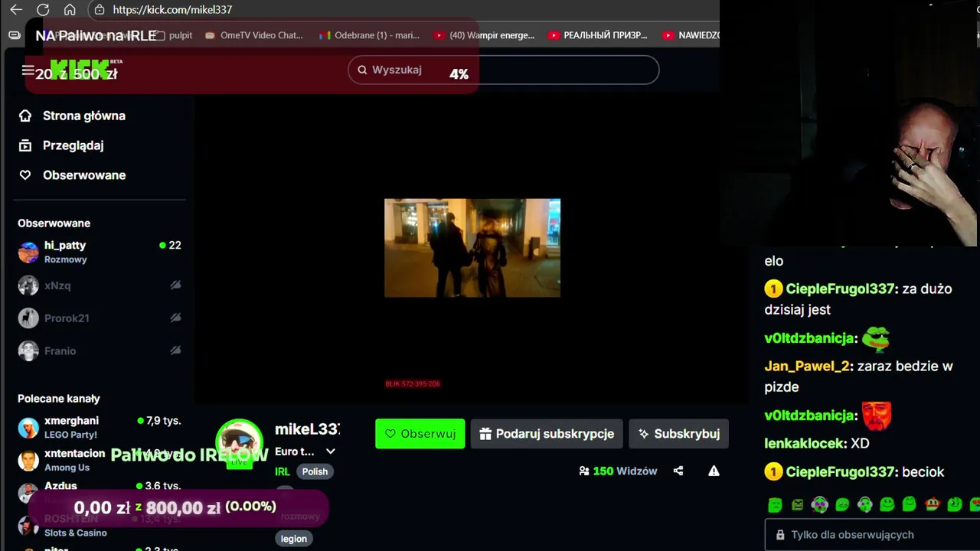Open the 'NAWIEDZO' YouTube bookmark
Image resolution: width=980 pixels, height=551 pixels.
click(x=691, y=35)
